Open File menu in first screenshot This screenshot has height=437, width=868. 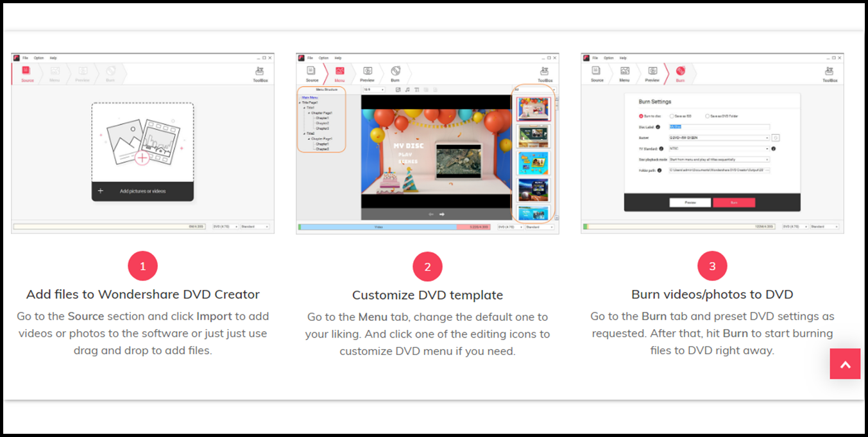coord(25,58)
